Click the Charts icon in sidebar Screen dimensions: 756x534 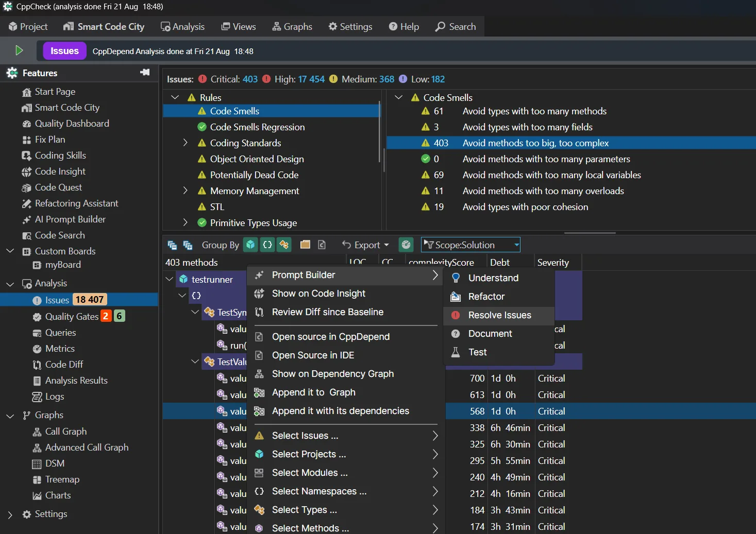point(37,496)
